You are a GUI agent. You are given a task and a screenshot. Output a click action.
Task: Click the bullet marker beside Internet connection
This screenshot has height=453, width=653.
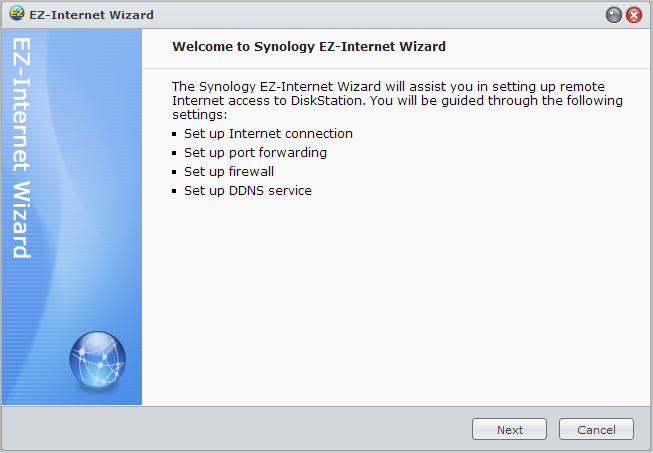click(174, 134)
